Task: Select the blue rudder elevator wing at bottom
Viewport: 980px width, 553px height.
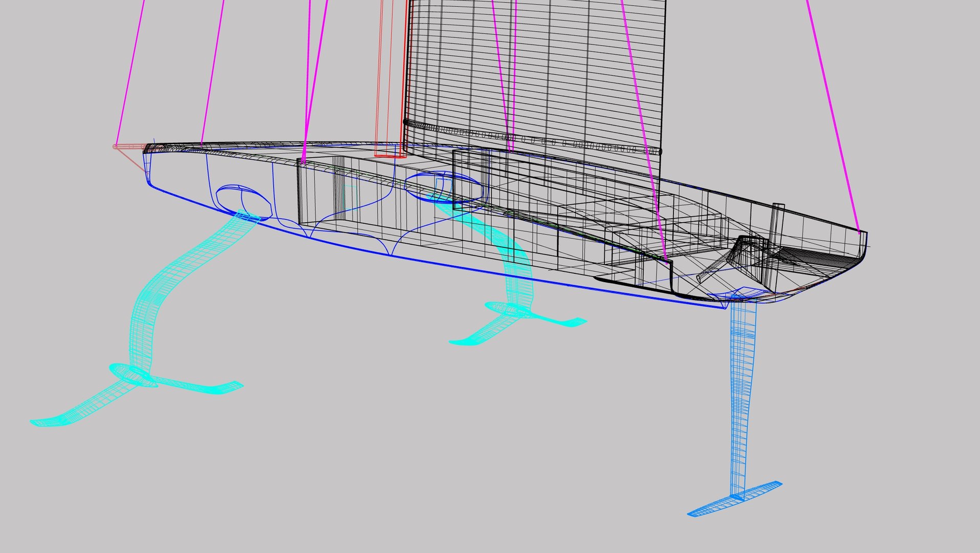Action: coord(735,499)
